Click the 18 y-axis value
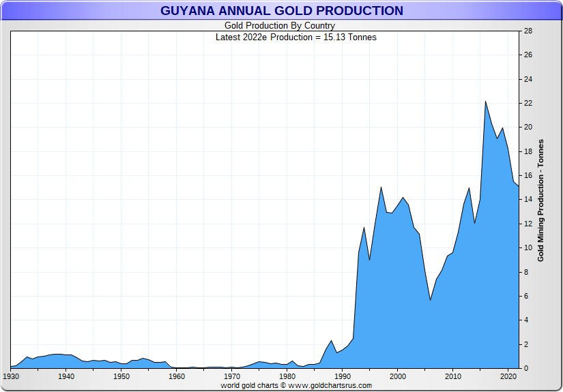Image resolution: width=563 pixels, height=392 pixels. 528,151
